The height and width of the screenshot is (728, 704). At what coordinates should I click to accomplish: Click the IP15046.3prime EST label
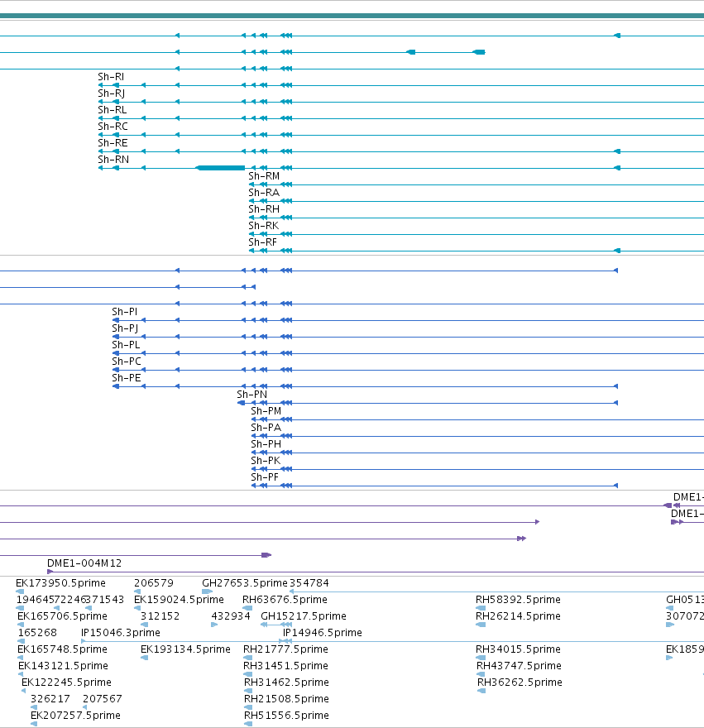coord(121,633)
